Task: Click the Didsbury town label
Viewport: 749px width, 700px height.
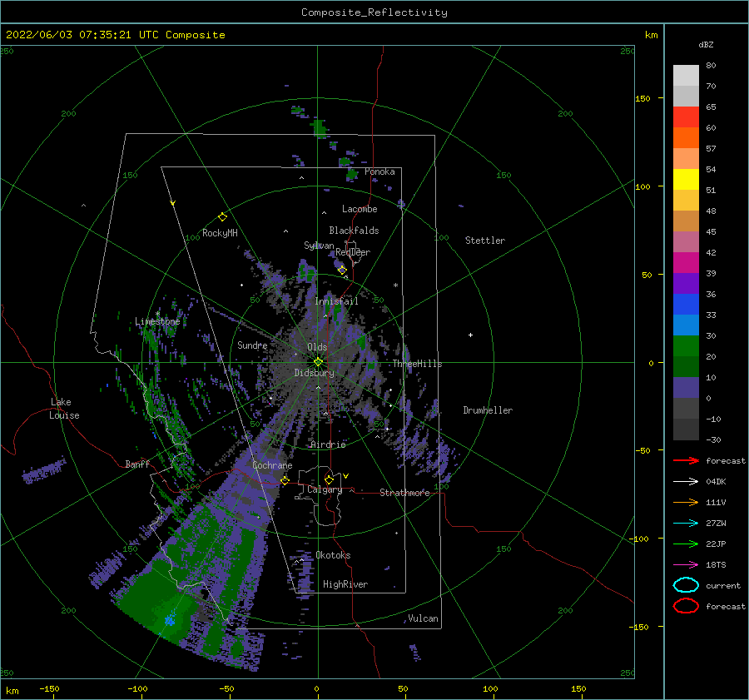Action: click(314, 373)
